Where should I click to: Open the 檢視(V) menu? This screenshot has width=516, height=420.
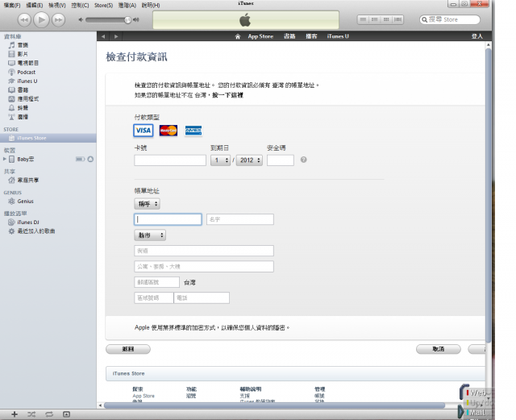[x=57, y=6]
